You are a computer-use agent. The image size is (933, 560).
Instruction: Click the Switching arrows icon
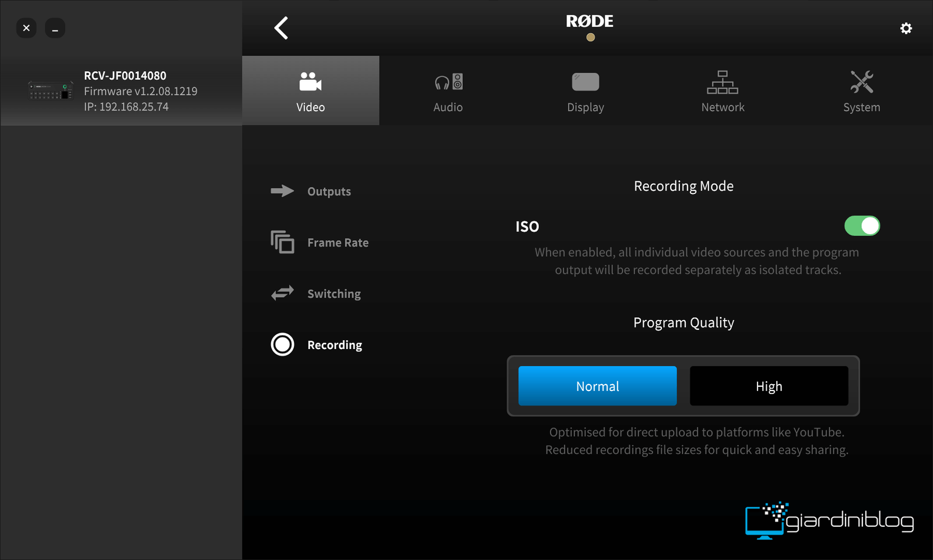(282, 293)
